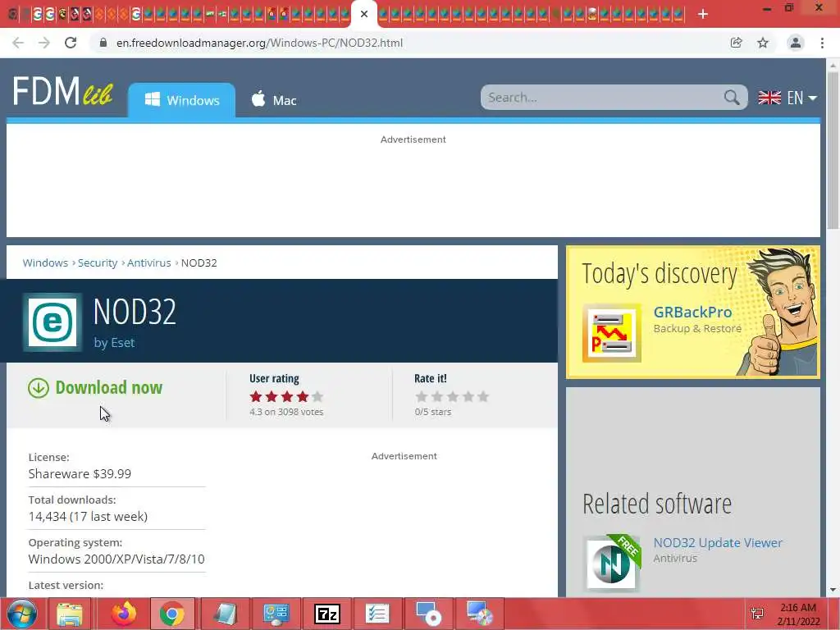Viewport: 840px width, 630px height.
Task: Open the 7-Zip taskbar icon
Action: pyautogui.click(x=326, y=614)
